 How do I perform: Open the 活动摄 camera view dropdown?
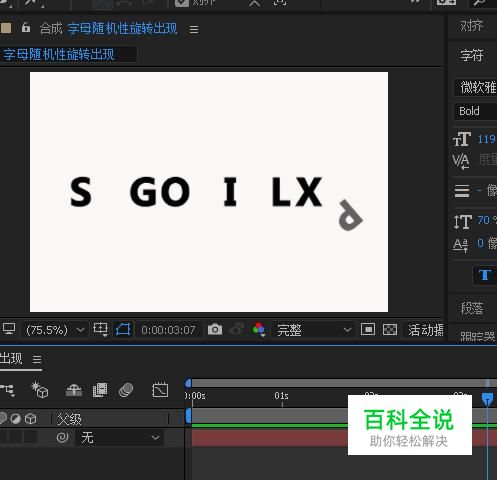(x=425, y=330)
